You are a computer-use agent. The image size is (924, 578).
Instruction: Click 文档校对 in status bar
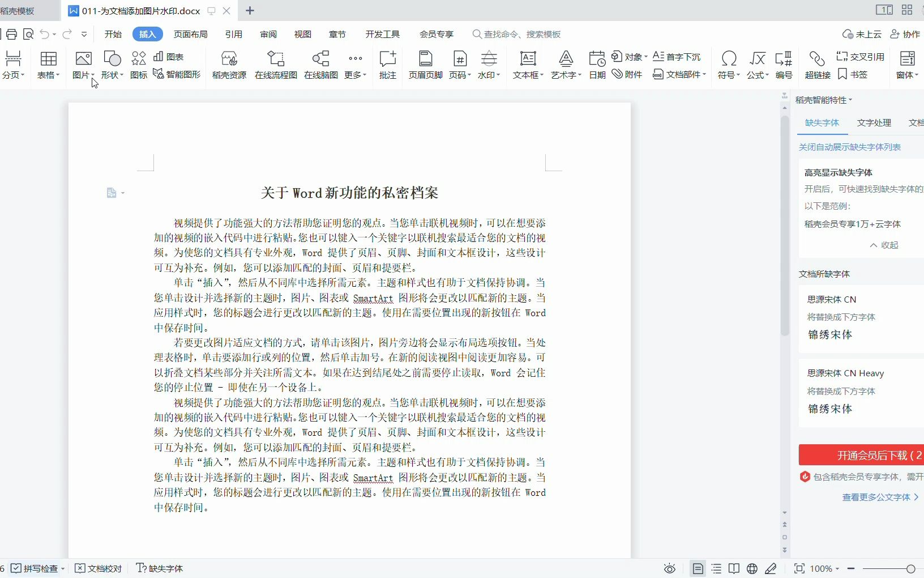click(x=99, y=568)
